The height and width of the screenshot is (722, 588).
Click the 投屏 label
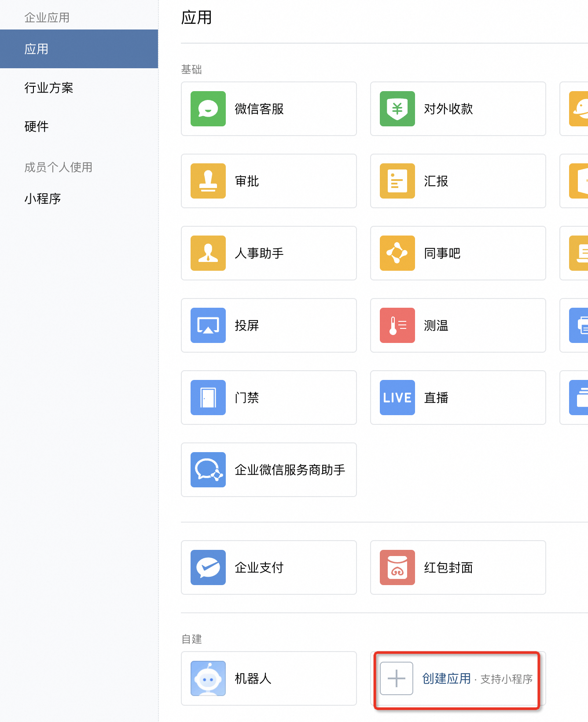[x=247, y=325]
